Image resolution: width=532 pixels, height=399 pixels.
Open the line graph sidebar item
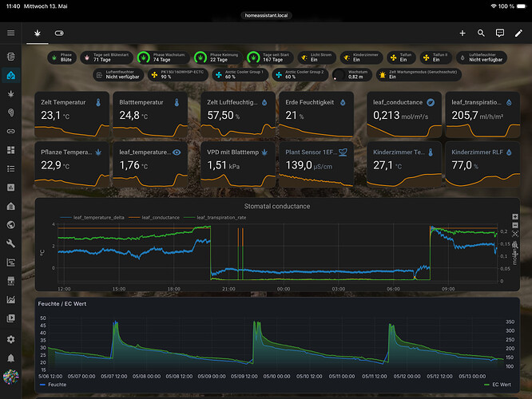click(x=11, y=299)
